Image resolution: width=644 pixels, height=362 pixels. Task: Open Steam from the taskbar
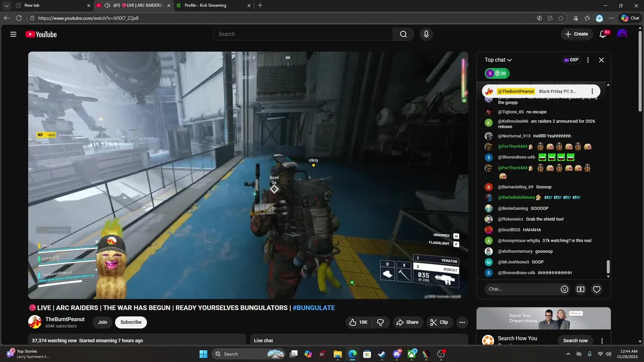click(x=382, y=354)
